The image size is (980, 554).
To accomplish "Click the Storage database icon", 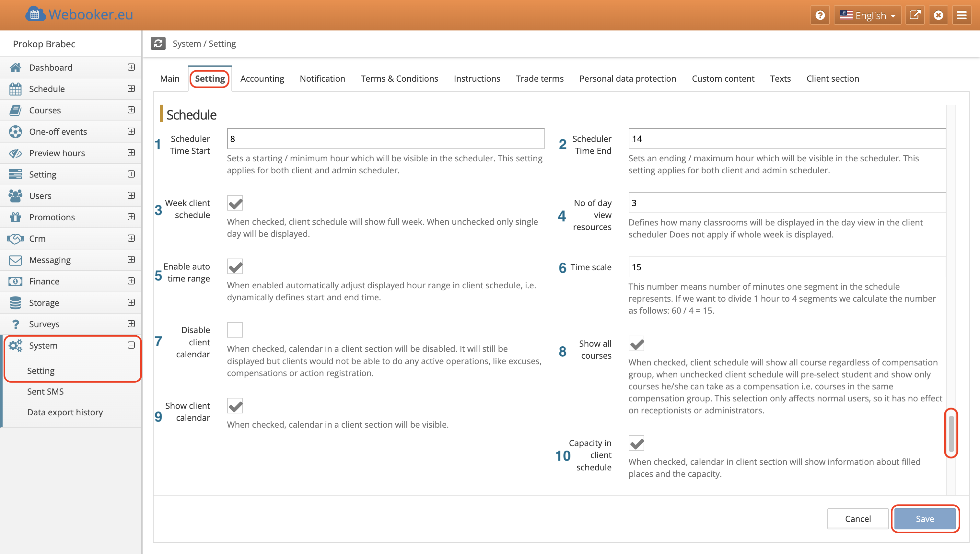I will coord(15,303).
